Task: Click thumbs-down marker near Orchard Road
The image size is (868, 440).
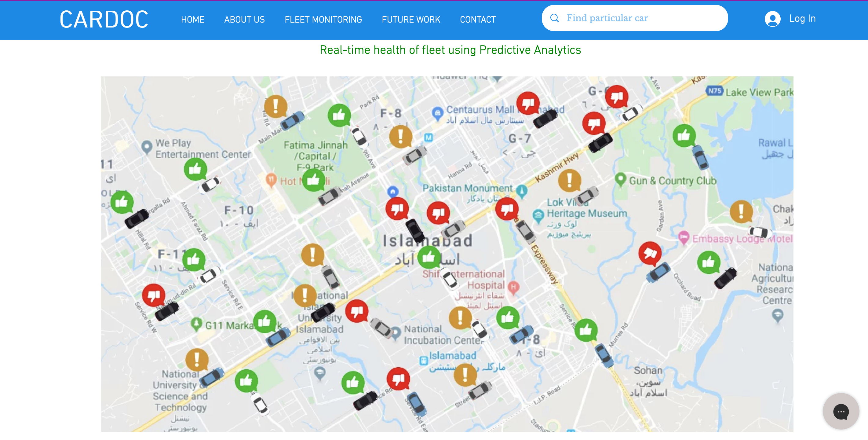Action: pos(650,253)
